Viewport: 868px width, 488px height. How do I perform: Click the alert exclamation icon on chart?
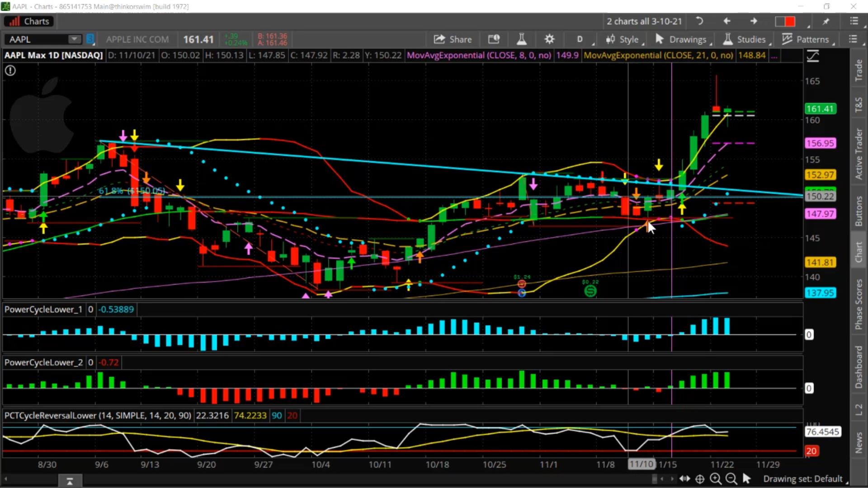pyautogui.click(x=10, y=70)
